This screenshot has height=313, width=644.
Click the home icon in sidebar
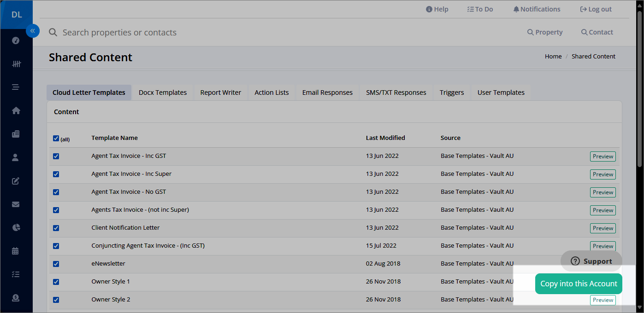coord(16,110)
